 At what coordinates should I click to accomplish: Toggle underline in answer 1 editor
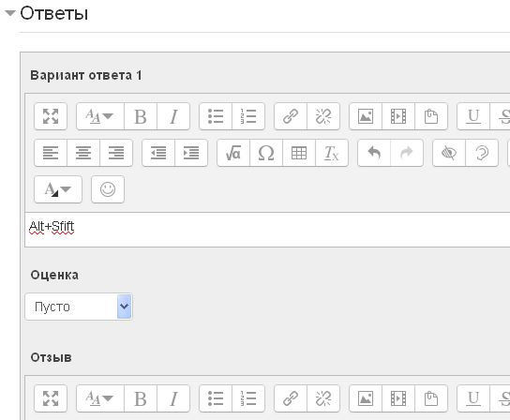click(473, 116)
